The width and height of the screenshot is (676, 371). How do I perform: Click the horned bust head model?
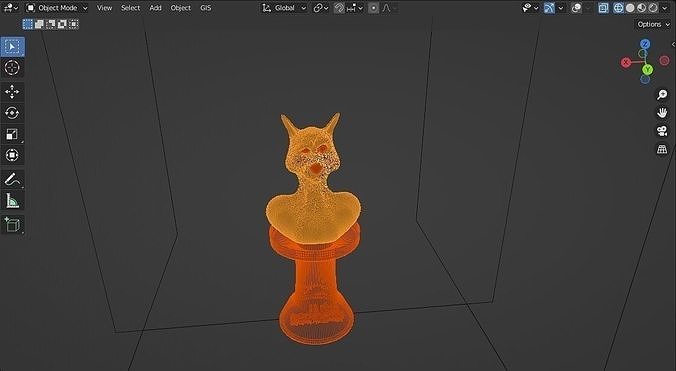313,178
